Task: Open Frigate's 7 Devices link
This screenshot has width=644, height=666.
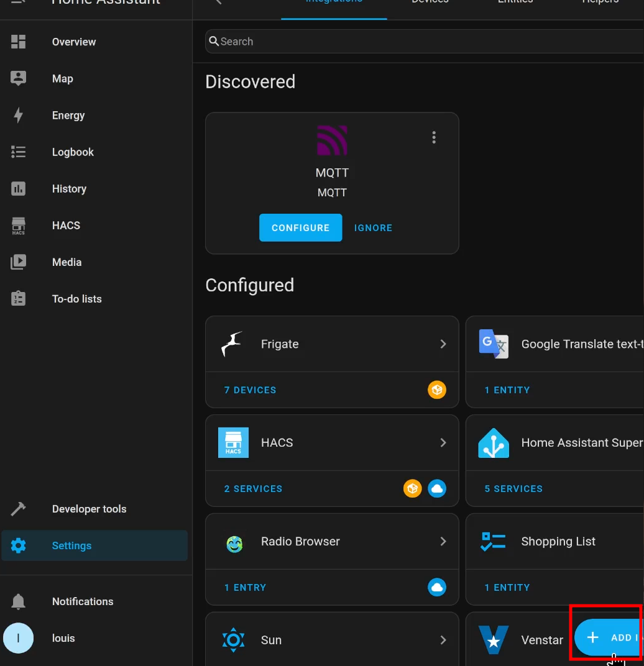Action: pyautogui.click(x=250, y=390)
